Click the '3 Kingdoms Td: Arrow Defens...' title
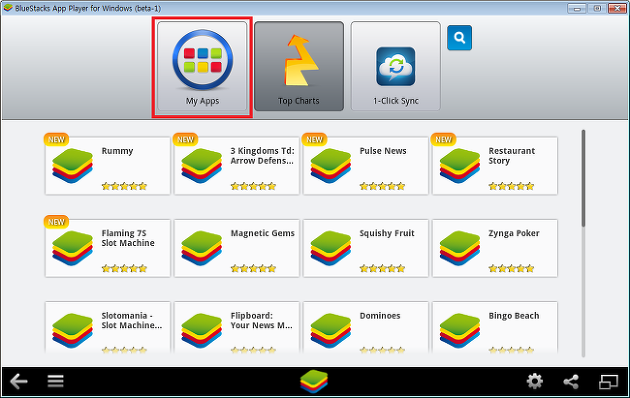 click(262, 156)
